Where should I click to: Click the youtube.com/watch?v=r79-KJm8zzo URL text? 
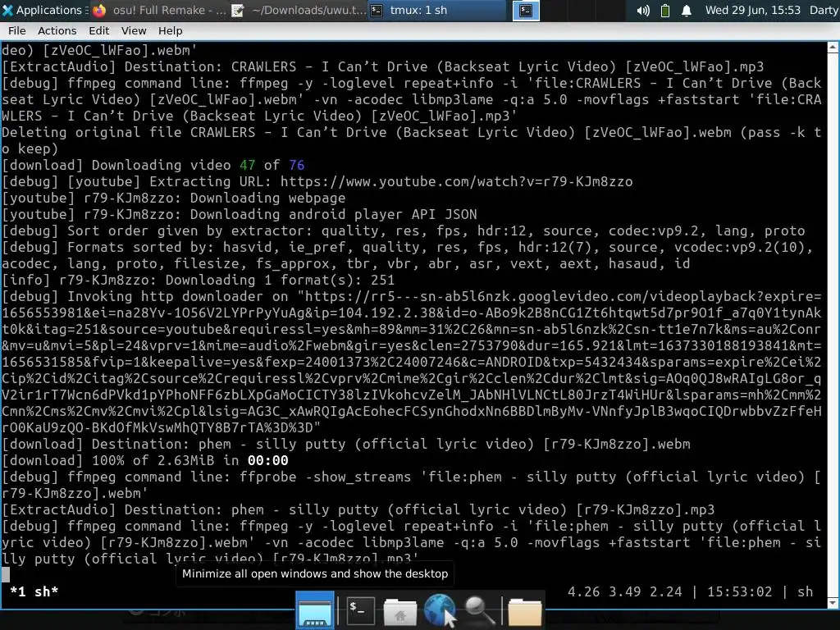coord(456,181)
